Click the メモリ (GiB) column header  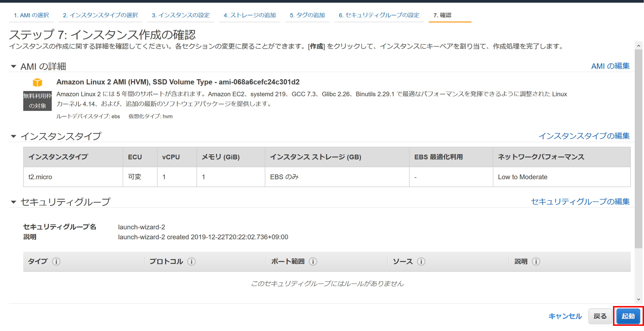pyautogui.click(x=231, y=157)
